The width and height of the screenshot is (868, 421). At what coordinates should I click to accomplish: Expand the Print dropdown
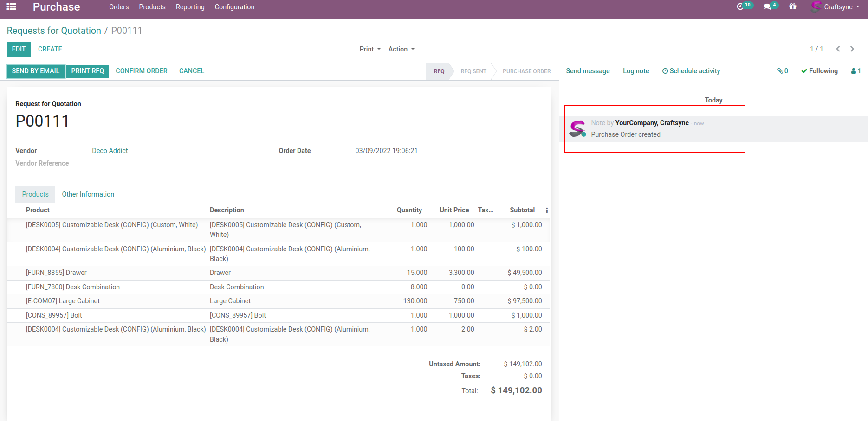point(370,49)
